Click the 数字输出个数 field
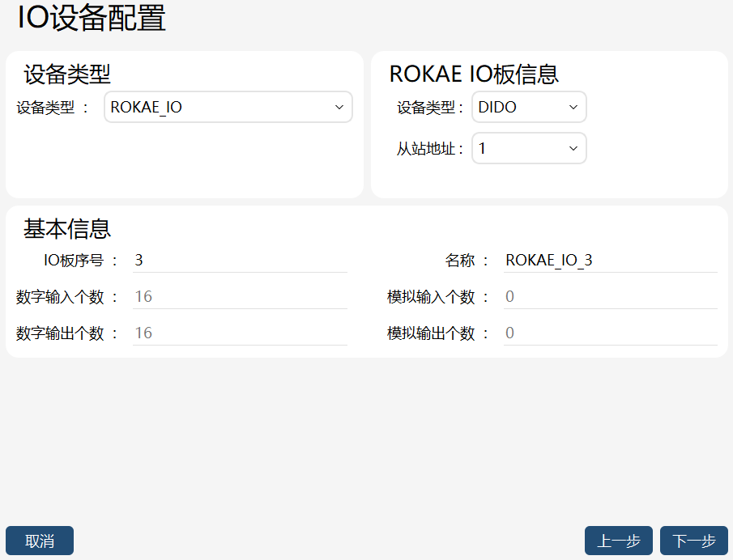Image resolution: width=733 pixels, height=560 pixels. click(x=240, y=333)
